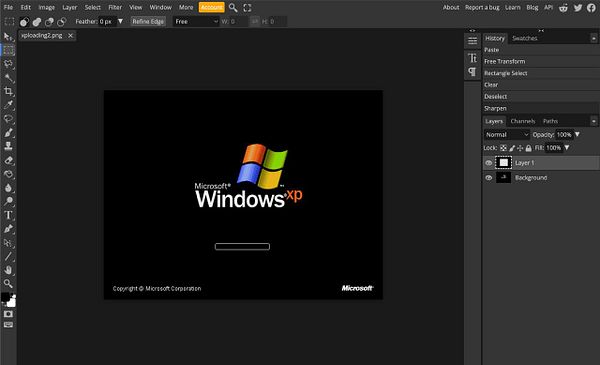Open the Layers panel menu arrow
The width and height of the screenshot is (600, 365).
tap(593, 121)
